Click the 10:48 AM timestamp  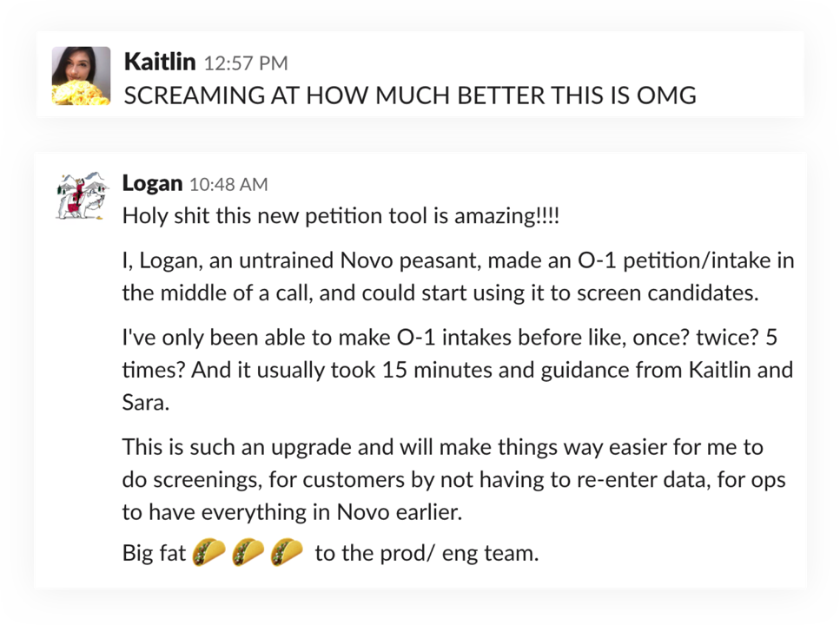pos(228,184)
